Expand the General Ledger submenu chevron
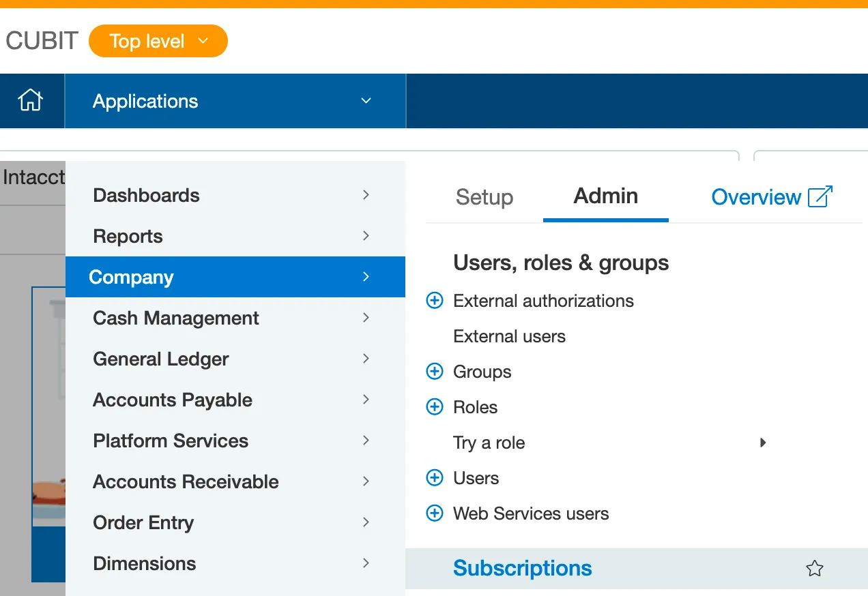Viewport: 868px width, 596px height. tap(366, 359)
